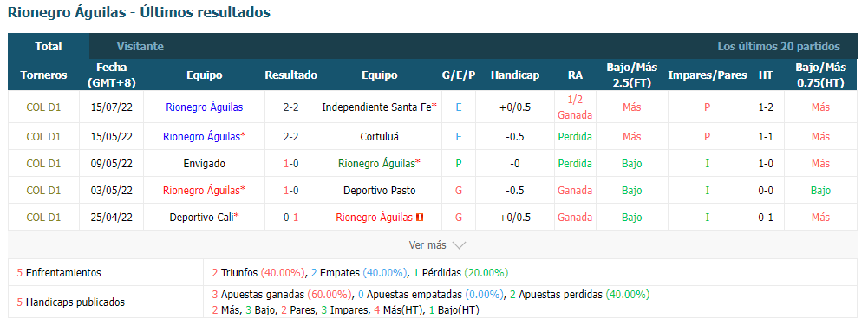Open the Deportivo Pasto team link
Screen dimensions: 868x325
(x=379, y=191)
